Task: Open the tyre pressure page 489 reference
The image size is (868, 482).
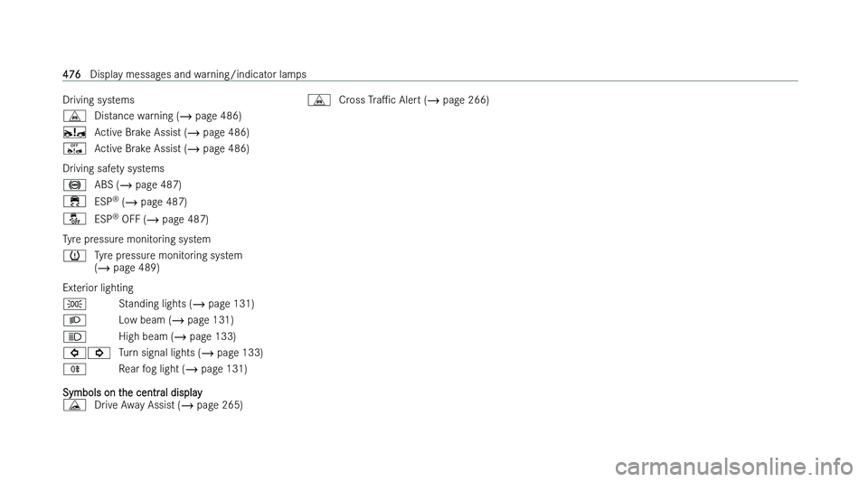Action: 127,268
